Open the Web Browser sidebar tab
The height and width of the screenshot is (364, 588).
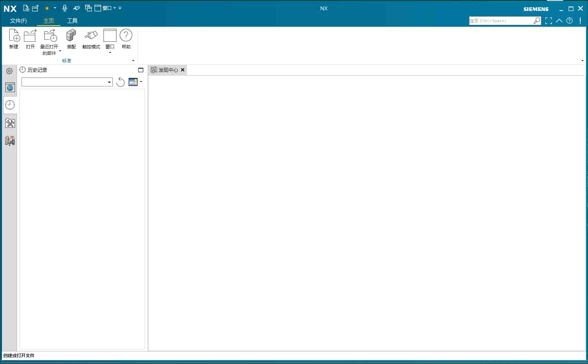click(10, 87)
